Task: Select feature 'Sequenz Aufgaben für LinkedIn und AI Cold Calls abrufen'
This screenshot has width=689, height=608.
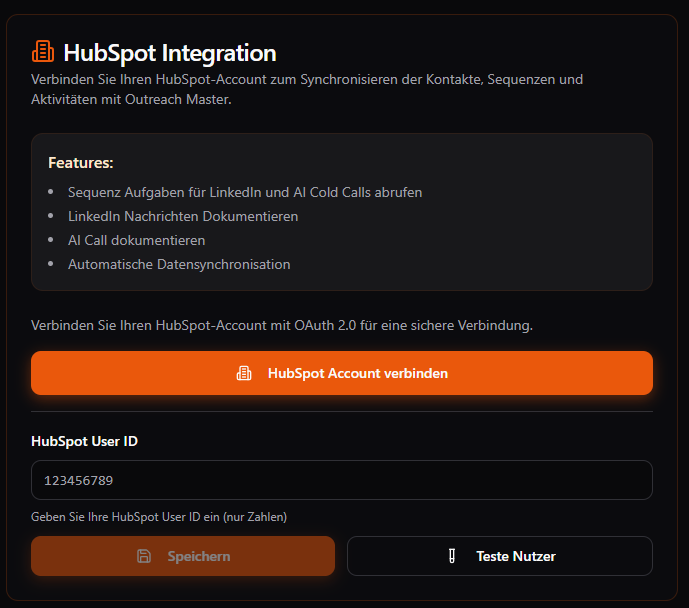Action: point(245,192)
